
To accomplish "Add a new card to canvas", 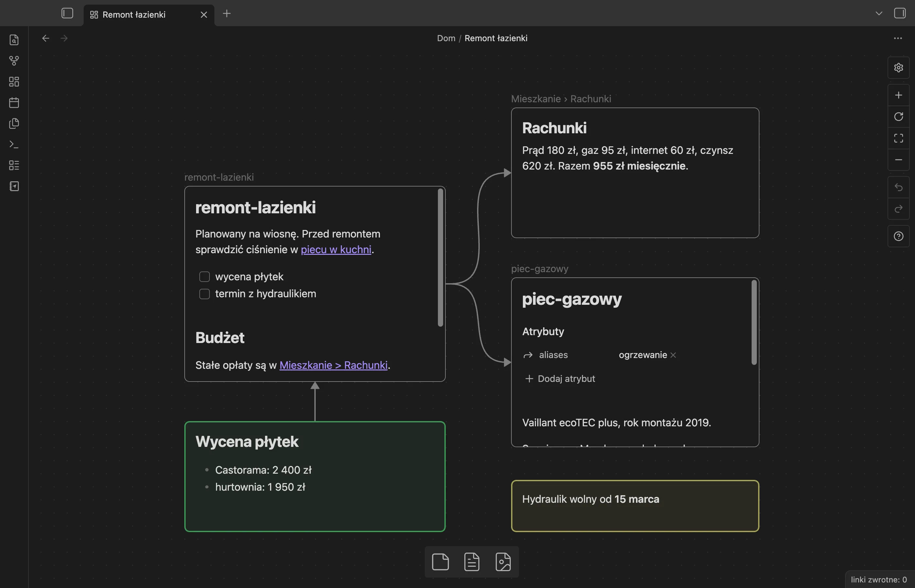I will point(440,562).
